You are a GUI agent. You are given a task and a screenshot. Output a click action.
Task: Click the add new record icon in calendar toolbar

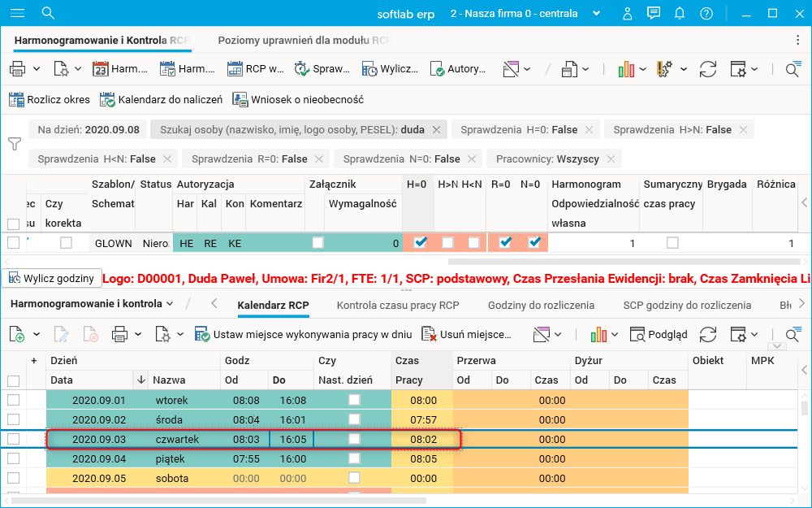[17, 334]
